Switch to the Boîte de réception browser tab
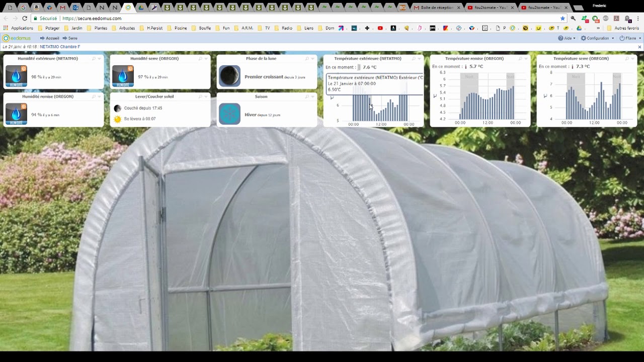This screenshot has width=644, height=362. click(x=436, y=8)
